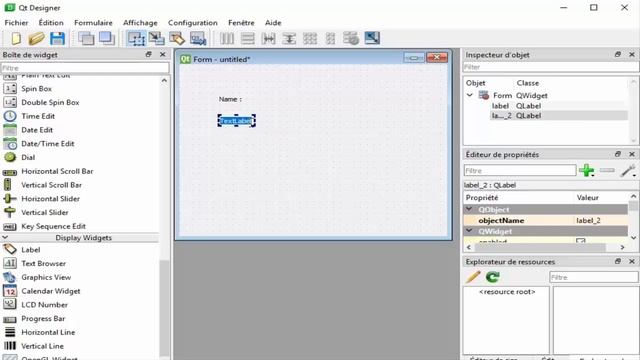Open a form file via folder icon

36,38
